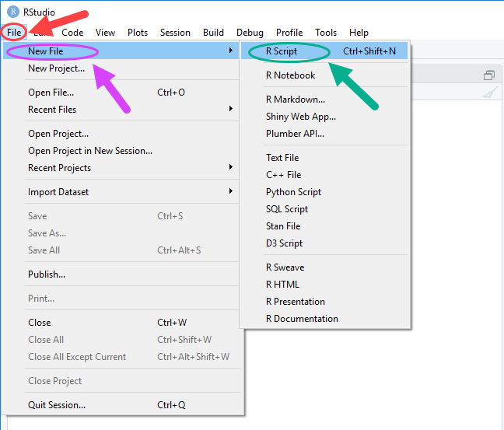Open the Session menu

(x=175, y=33)
